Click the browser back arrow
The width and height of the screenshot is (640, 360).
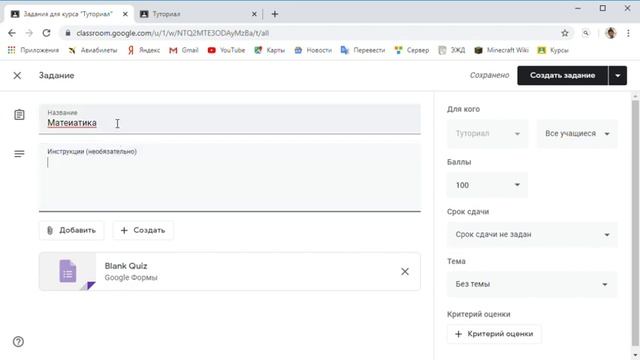(x=12, y=33)
